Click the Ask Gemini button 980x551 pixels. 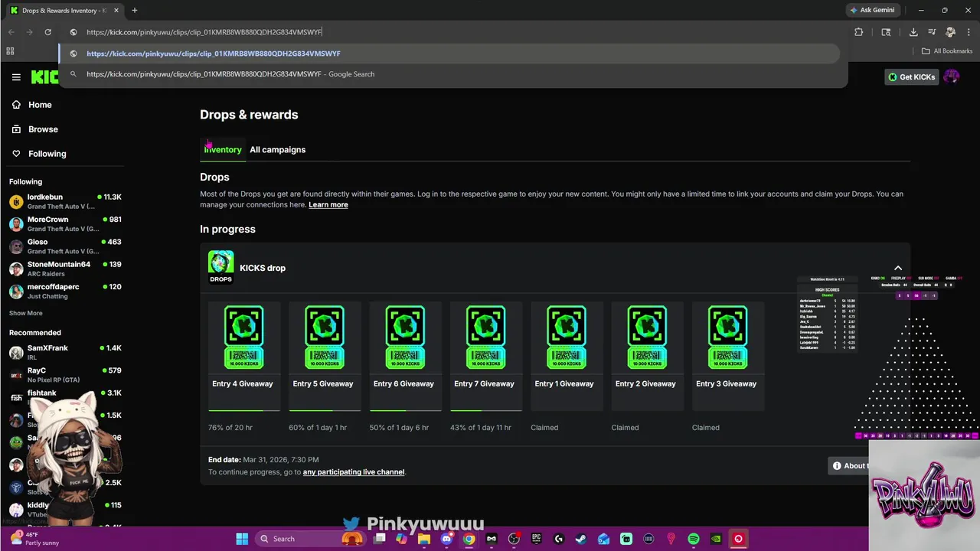874,11
